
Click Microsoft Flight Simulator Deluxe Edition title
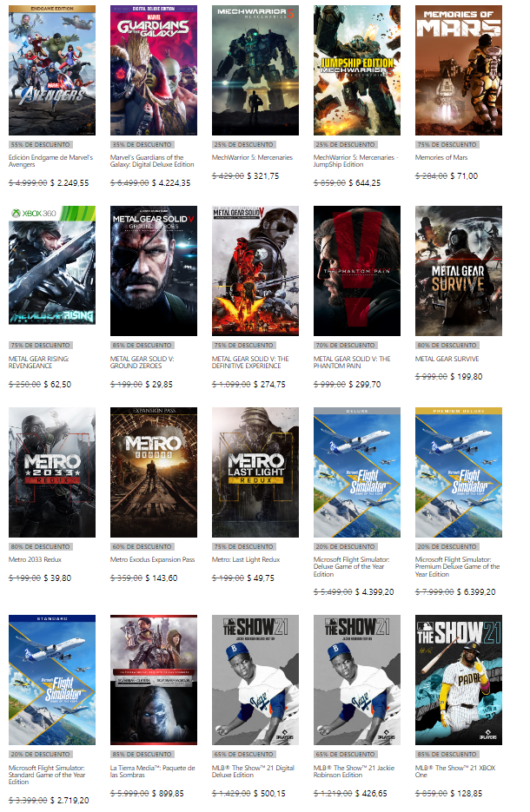click(351, 566)
